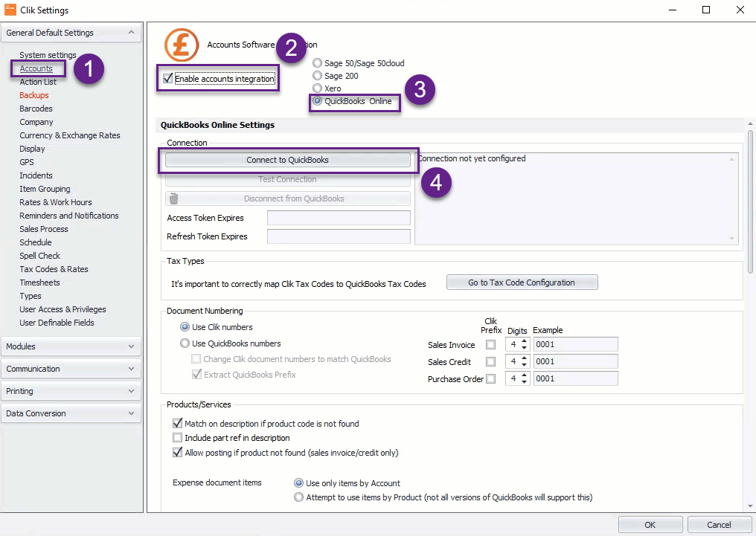Open Backups settings
This screenshot has height=536, width=756.
34,95
